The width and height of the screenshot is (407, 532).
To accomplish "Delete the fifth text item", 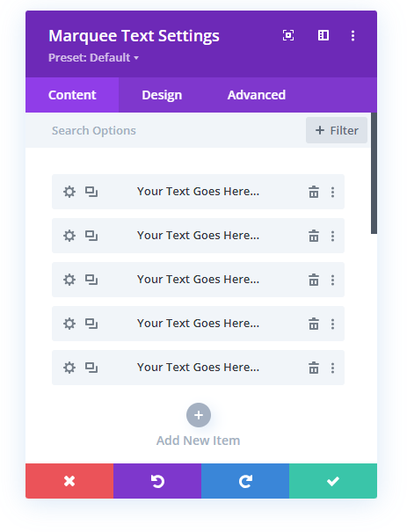I will 314,368.
